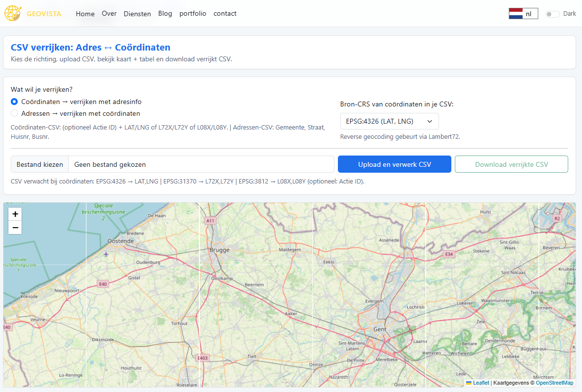The image size is (582, 392).
Task: Click the GeoVista globe logo icon
Action: point(12,14)
